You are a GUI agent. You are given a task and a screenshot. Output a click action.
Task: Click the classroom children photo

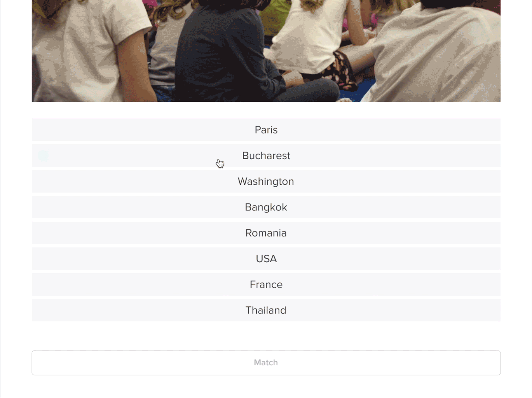coord(266,51)
